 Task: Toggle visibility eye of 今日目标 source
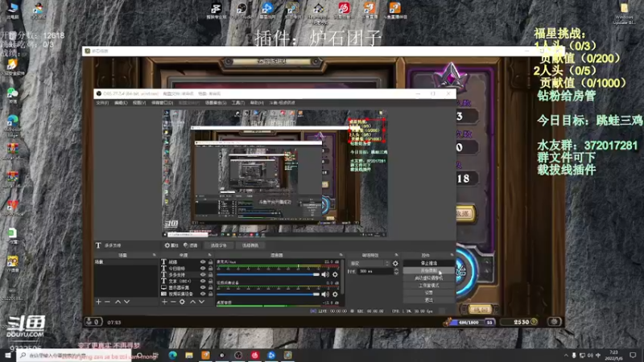pyautogui.click(x=203, y=269)
